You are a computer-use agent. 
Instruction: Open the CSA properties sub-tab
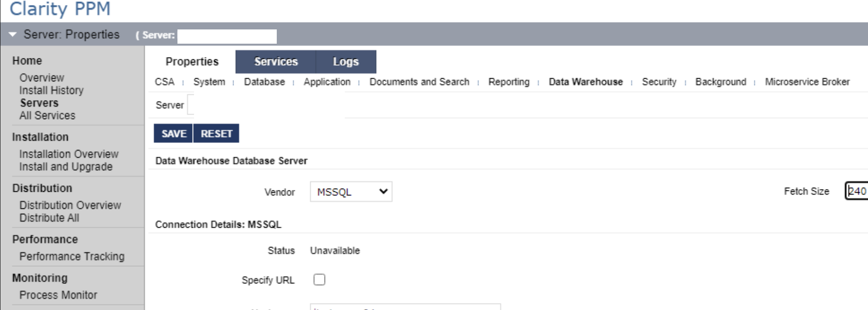click(165, 82)
